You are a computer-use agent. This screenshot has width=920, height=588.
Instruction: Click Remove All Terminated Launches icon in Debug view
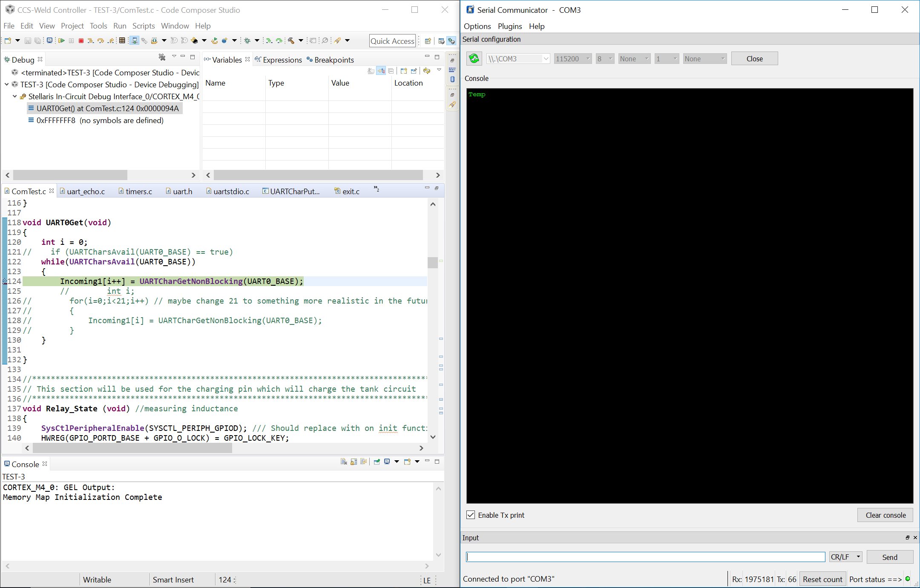click(162, 57)
